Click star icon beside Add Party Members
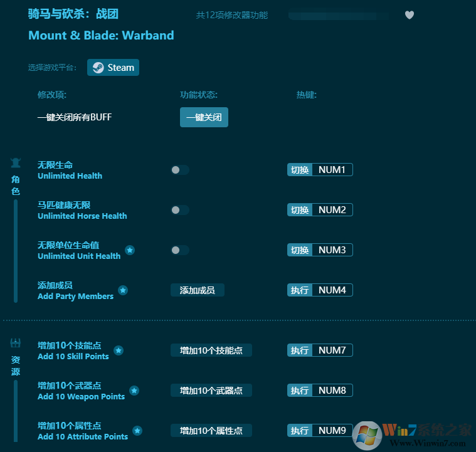 point(123,290)
